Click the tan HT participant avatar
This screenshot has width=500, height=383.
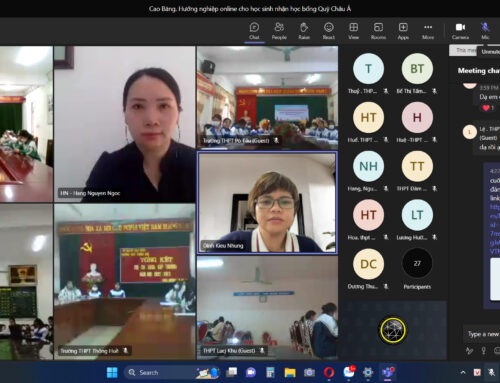tap(368, 117)
